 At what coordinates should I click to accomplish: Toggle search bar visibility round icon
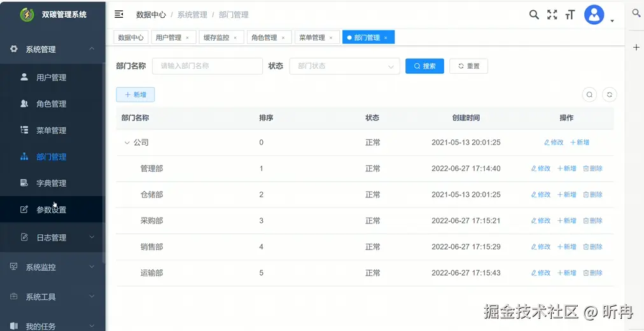coord(589,94)
